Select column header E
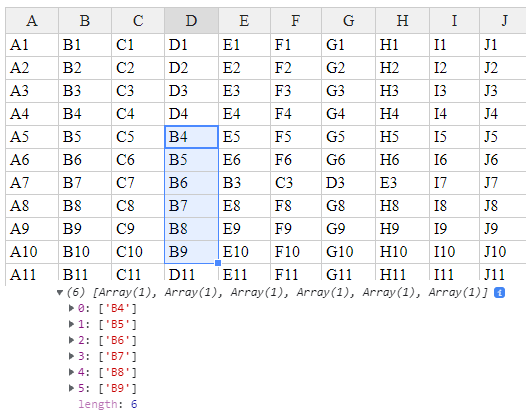 click(x=244, y=21)
